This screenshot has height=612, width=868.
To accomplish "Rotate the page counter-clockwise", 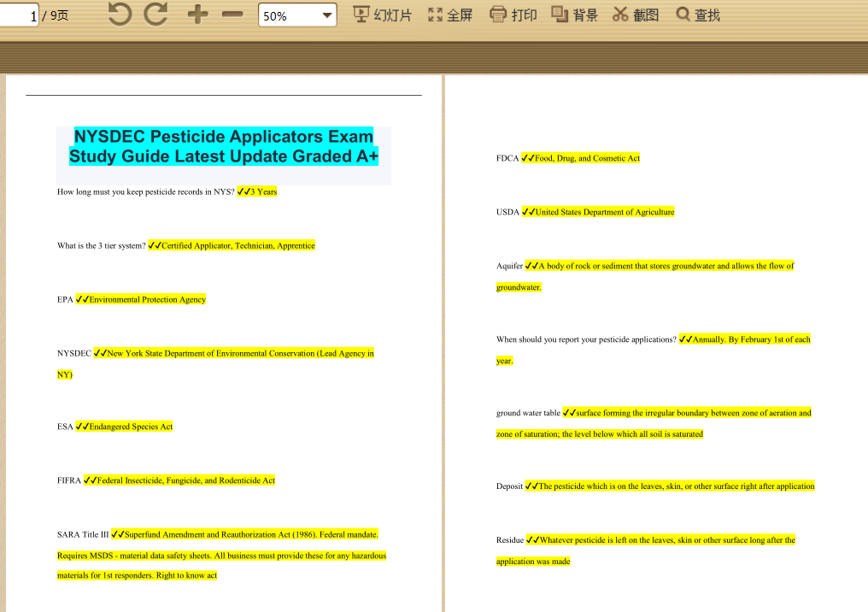I will [120, 15].
